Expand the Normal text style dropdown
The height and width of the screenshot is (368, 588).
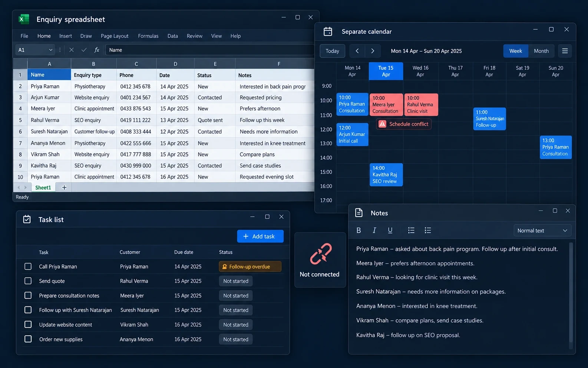pyautogui.click(x=542, y=230)
